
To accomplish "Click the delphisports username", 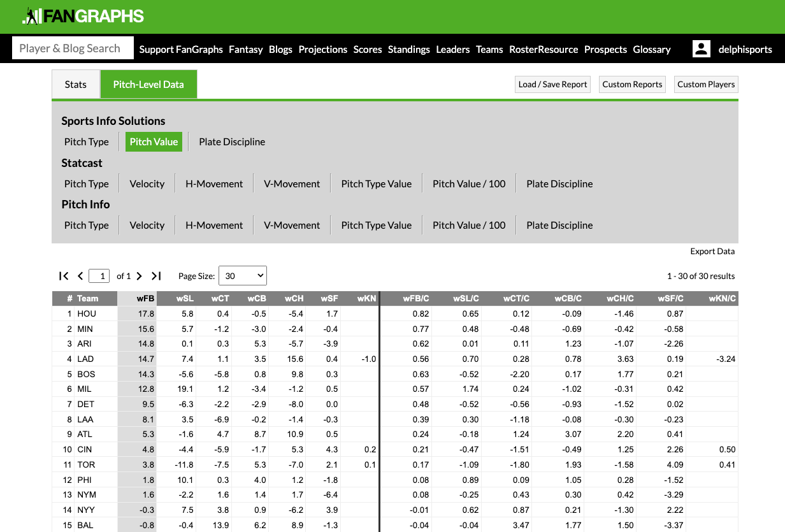I will pyautogui.click(x=745, y=49).
